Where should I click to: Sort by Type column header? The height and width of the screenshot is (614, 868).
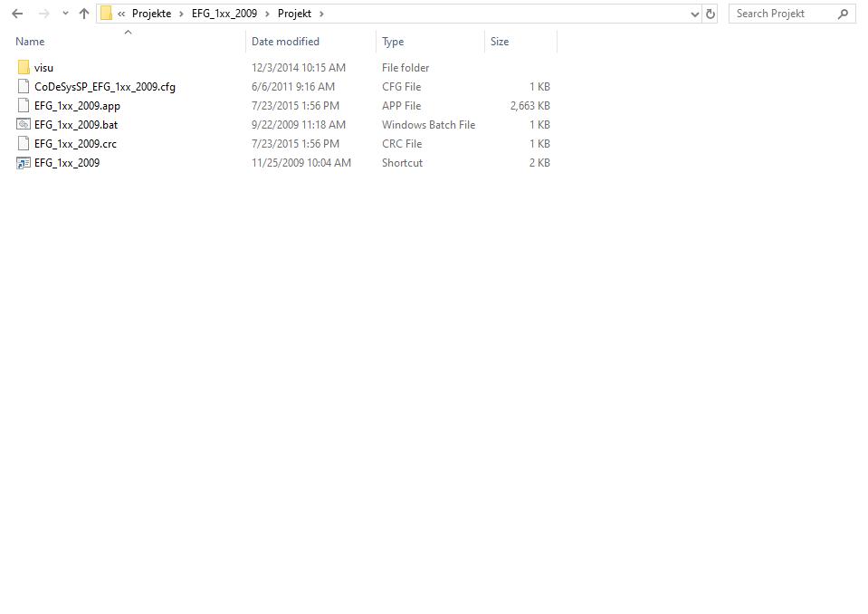[x=393, y=42]
